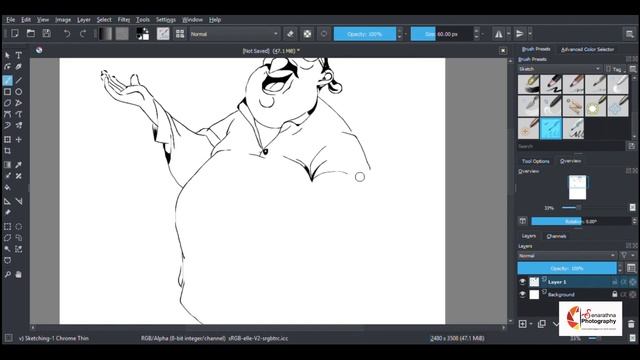This screenshot has width=640, height=360.
Task: Close the document tab with X
Action: coord(503,51)
